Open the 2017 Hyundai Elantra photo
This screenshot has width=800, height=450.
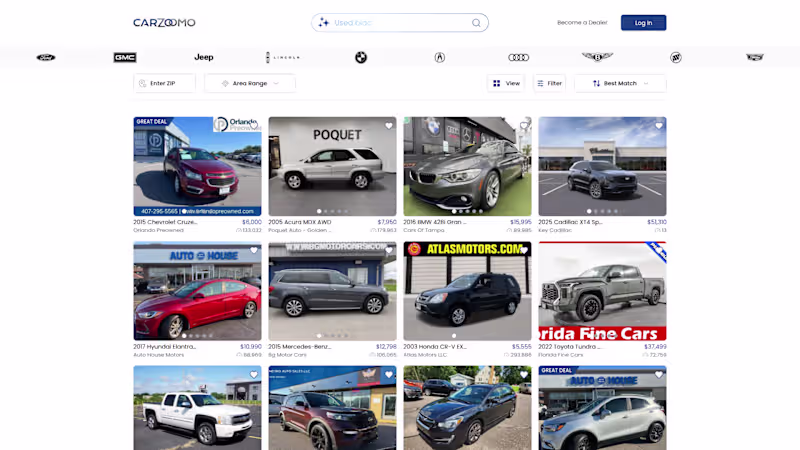[197, 291]
